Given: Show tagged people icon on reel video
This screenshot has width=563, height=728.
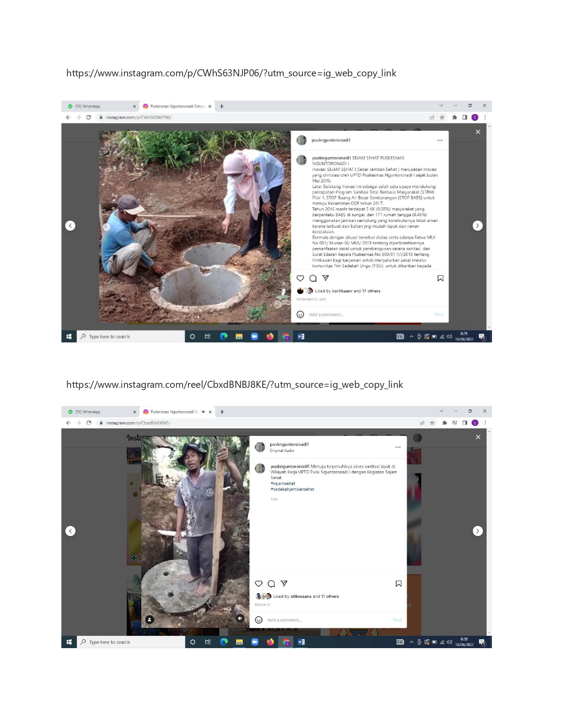Looking at the screenshot, I should pos(150,619).
